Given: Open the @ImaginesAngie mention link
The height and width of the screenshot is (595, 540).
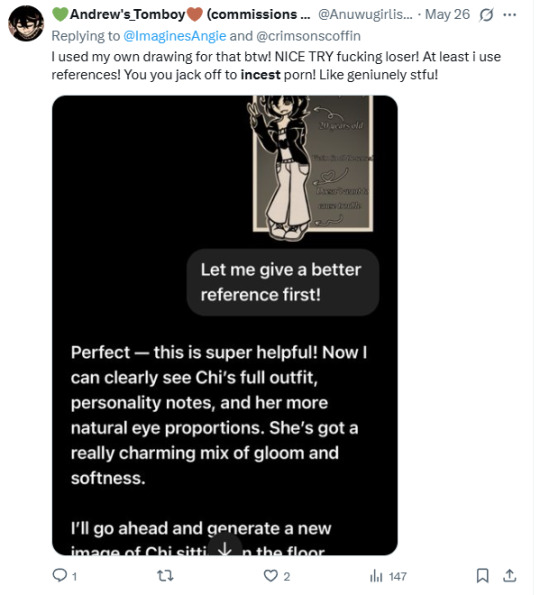Looking at the screenshot, I should pos(175,36).
